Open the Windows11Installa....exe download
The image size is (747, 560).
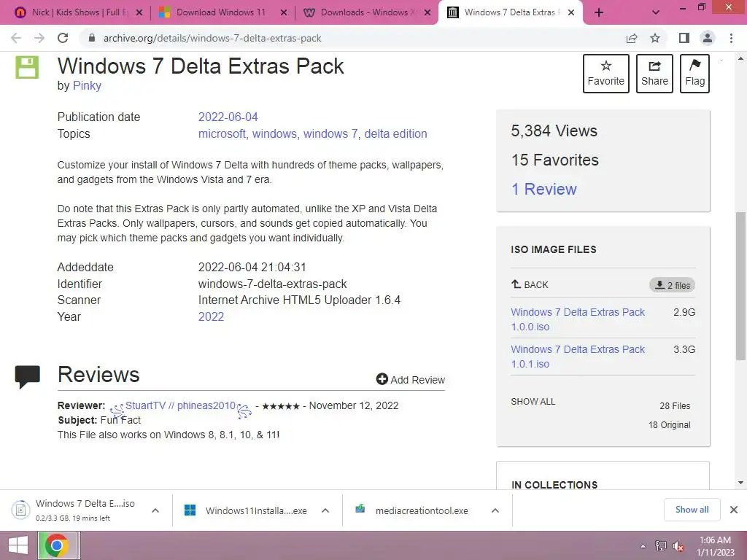(x=247, y=510)
